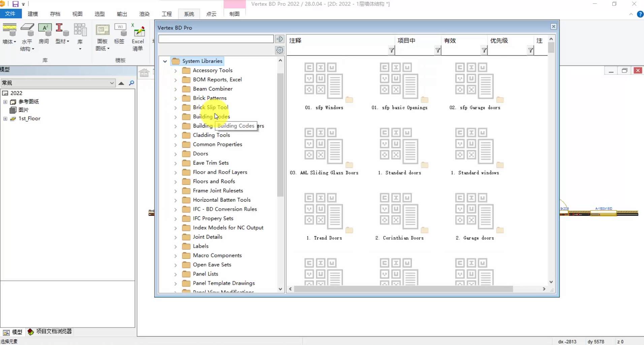Viewport: 644px width, 345px height.
Task: Select the BOM Reports, Excel folder
Action: coord(217,80)
